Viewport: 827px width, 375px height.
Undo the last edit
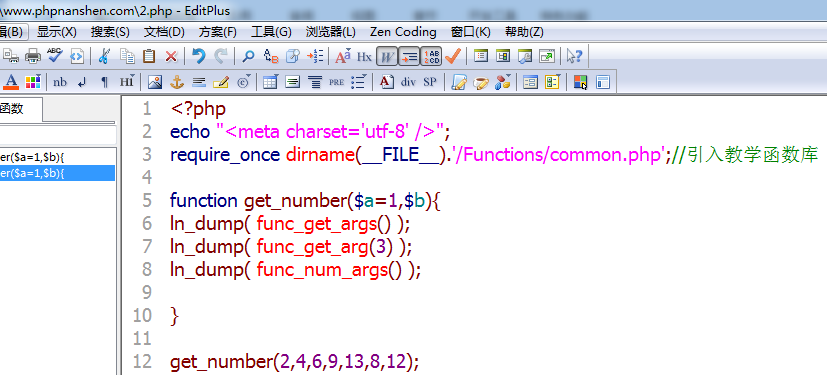tap(198, 56)
